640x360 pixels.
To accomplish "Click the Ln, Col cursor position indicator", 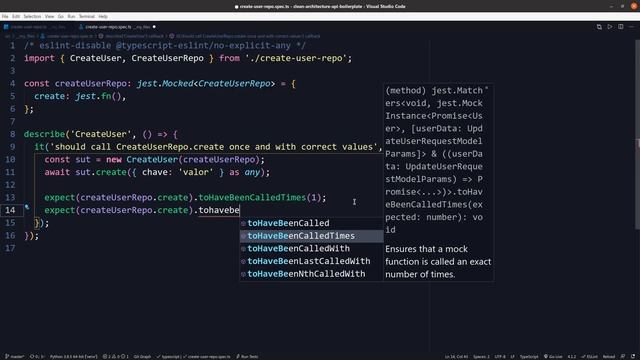I will click(456, 357).
